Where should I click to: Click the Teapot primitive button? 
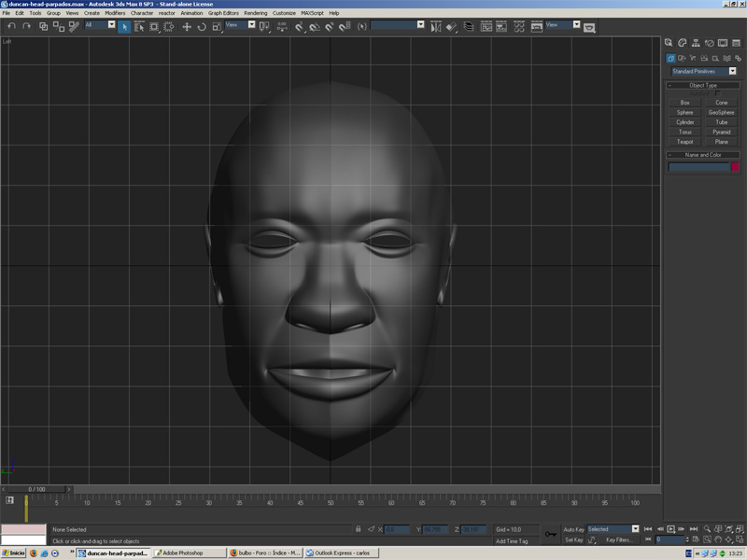coord(685,142)
